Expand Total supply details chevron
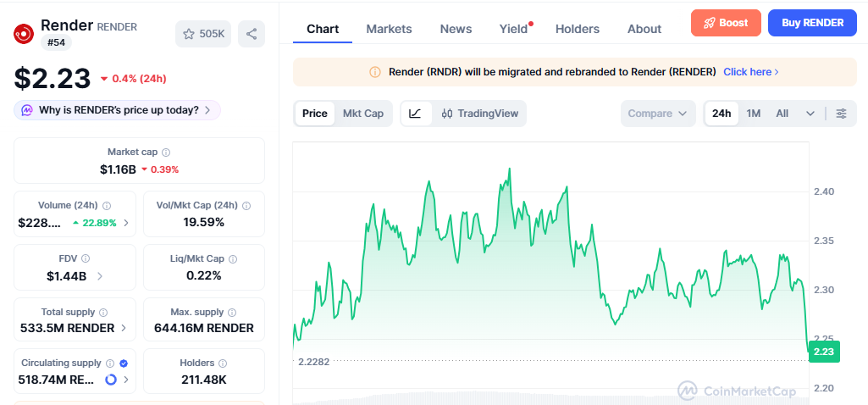 [123, 328]
